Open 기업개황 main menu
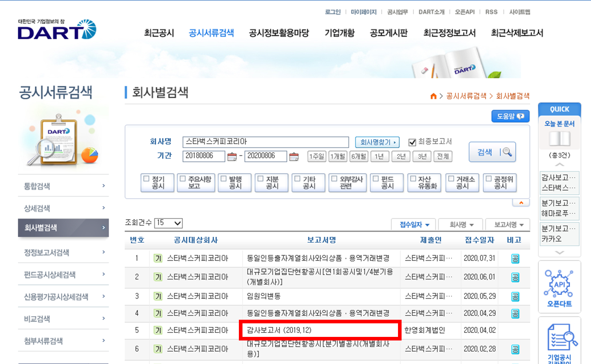 pos(339,33)
